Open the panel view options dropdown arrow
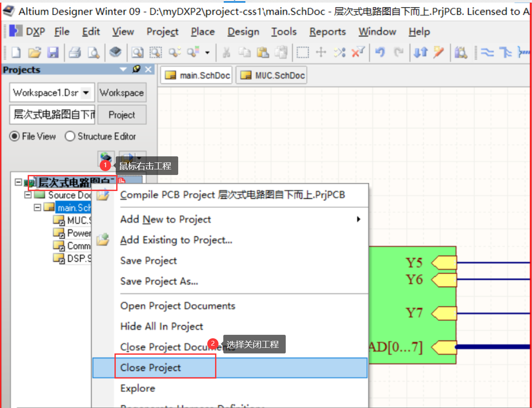The height and width of the screenshot is (408, 532). coord(139,158)
